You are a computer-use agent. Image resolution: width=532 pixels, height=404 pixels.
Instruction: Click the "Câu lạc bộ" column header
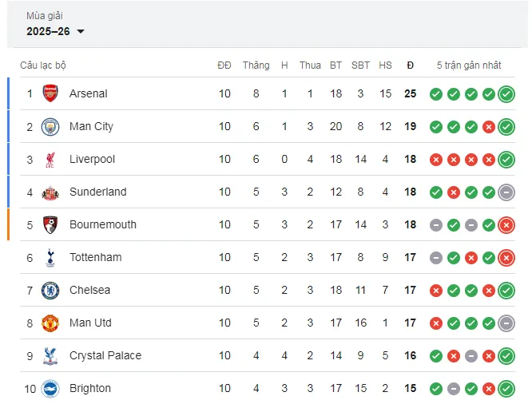pyautogui.click(x=43, y=65)
